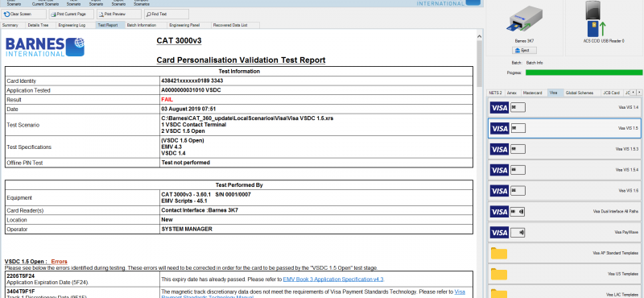644x298 pixels.
Task: Click the 'EMV Scripts - 45.1' text
Action: tap(184, 201)
